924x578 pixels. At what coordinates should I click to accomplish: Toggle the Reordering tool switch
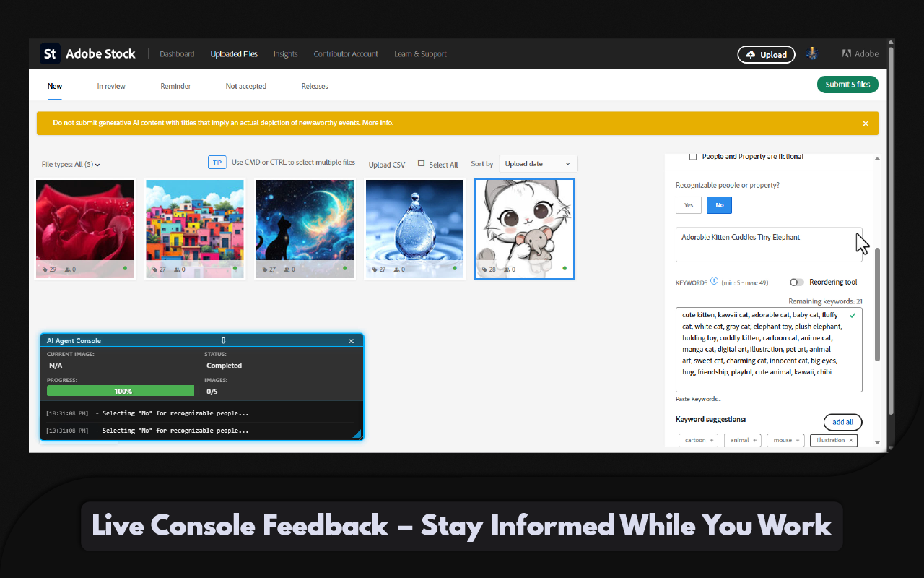pos(797,282)
